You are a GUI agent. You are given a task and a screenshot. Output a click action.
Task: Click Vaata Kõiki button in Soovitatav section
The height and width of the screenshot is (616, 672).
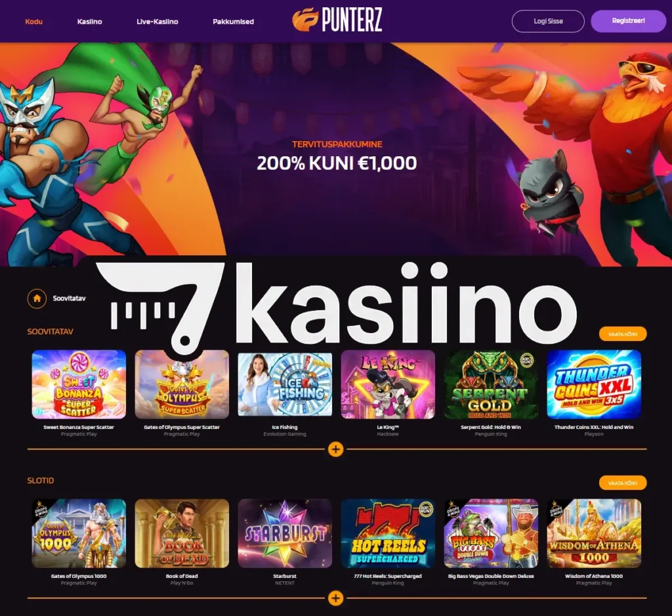point(623,334)
